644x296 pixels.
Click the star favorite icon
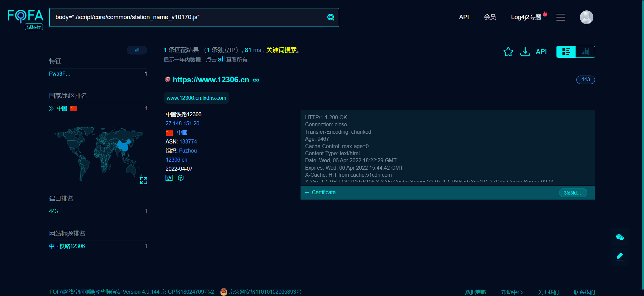[x=508, y=52]
